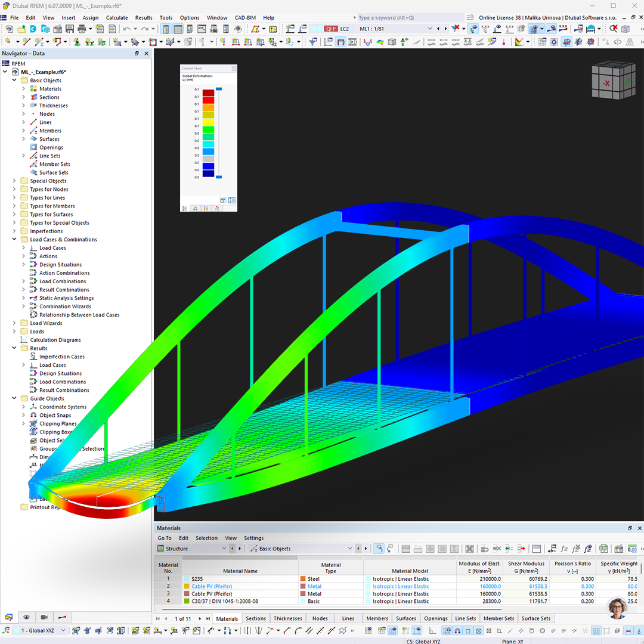Viewport: 644px width, 644px height.
Task: Switch to the Sections tab
Action: (x=256, y=618)
